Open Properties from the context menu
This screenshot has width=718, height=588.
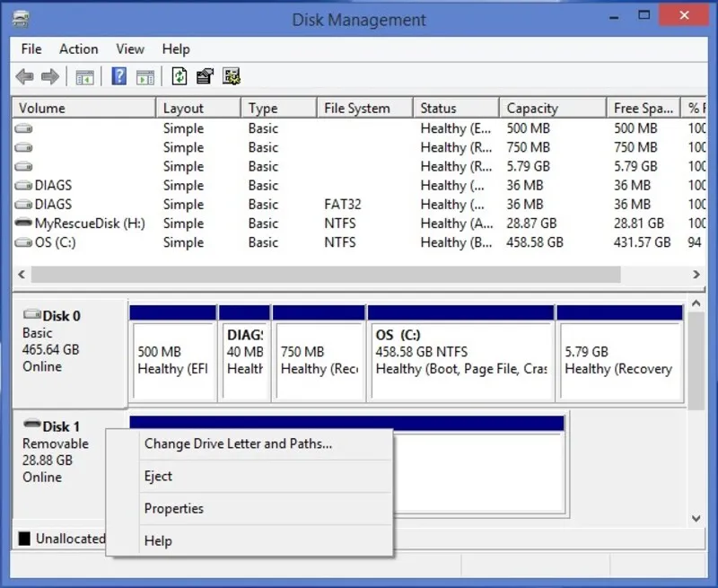[x=173, y=508]
